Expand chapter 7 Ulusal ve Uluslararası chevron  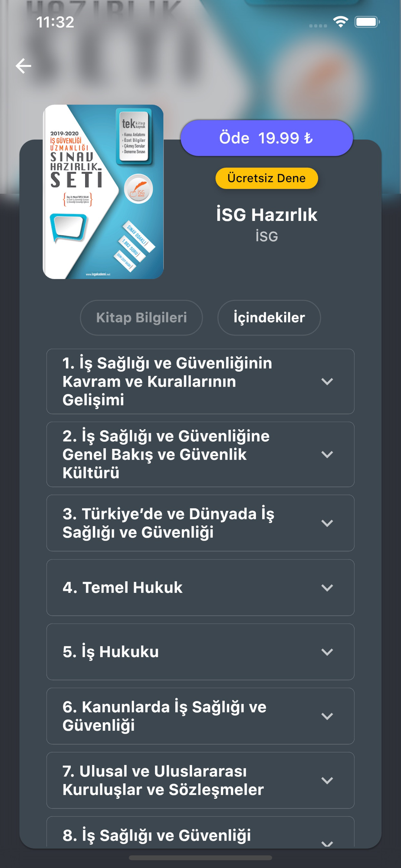click(327, 780)
